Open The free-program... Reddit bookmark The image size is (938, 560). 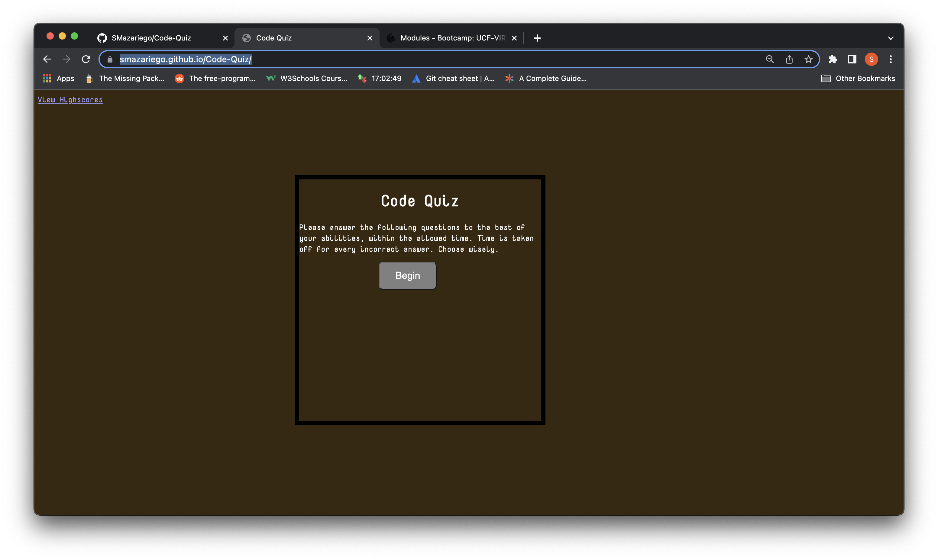click(215, 79)
